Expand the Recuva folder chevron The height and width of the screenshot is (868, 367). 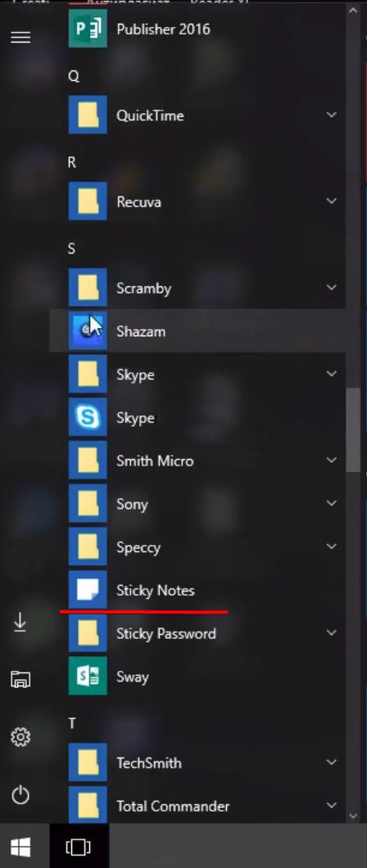[x=332, y=201]
